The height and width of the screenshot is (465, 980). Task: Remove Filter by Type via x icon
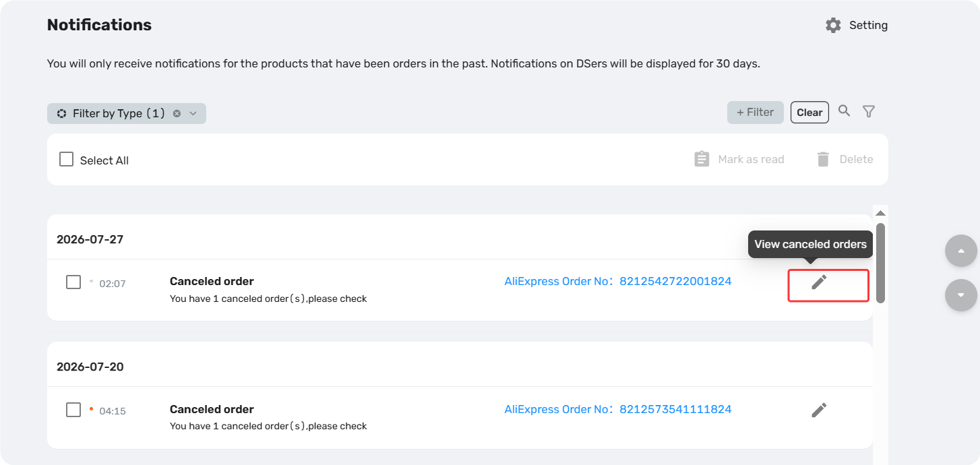click(177, 113)
